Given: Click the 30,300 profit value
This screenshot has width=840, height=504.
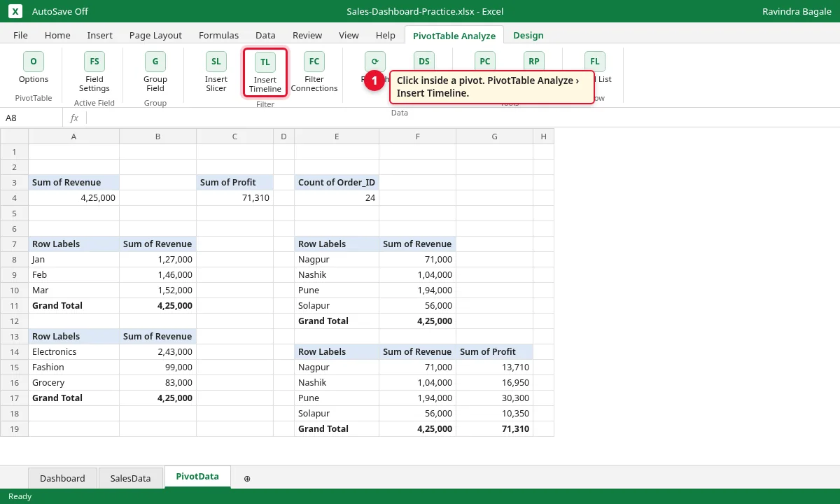Looking at the screenshot, I should (494, 398).
